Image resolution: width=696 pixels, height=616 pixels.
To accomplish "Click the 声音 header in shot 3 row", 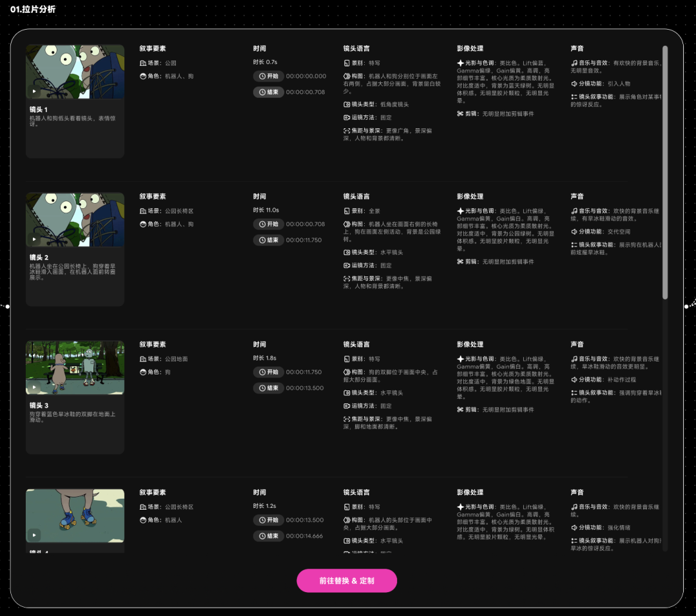I will click(577, 344).
